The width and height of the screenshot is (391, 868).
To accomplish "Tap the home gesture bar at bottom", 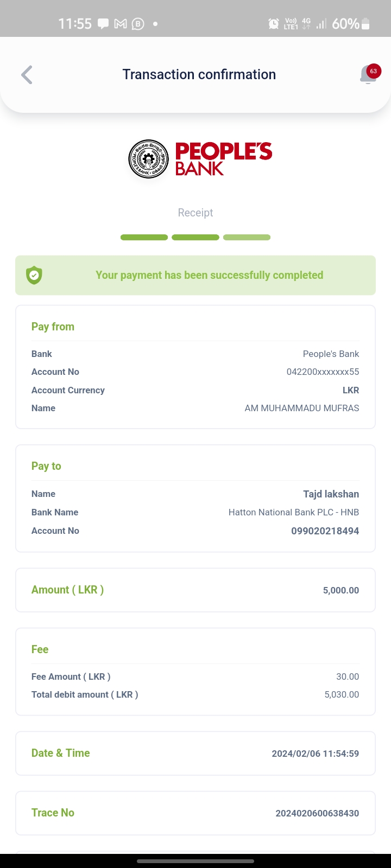I will (195, 861).
